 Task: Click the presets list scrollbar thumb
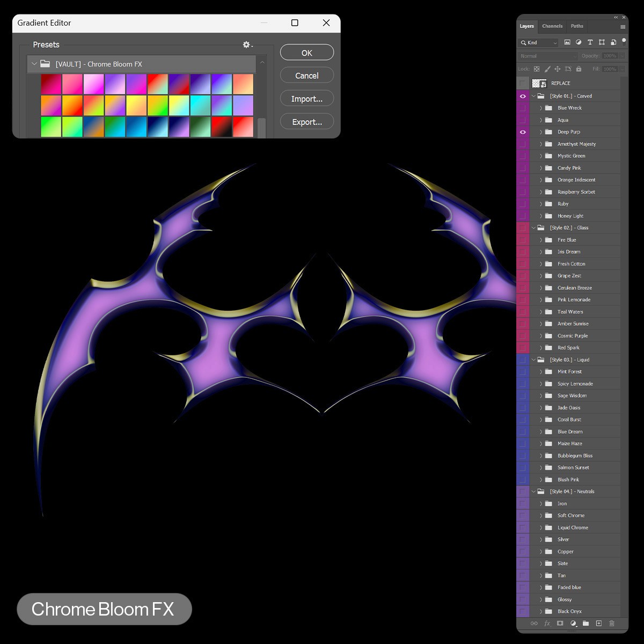tap(262, 128)
